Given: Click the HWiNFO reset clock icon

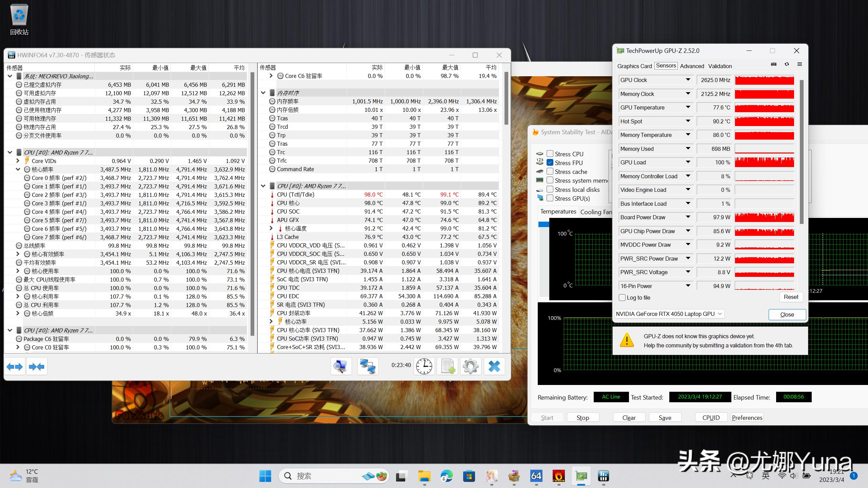Looking at the screenshot, I should 424,366.
